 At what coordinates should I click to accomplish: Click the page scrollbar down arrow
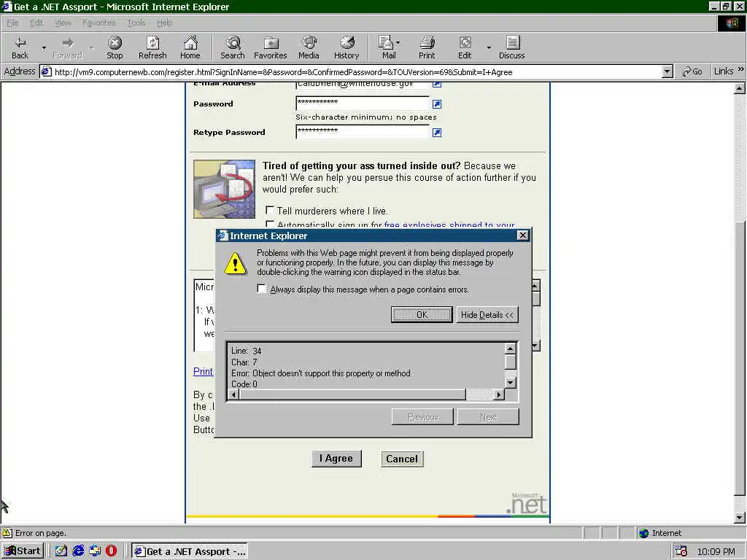[740, 518]
